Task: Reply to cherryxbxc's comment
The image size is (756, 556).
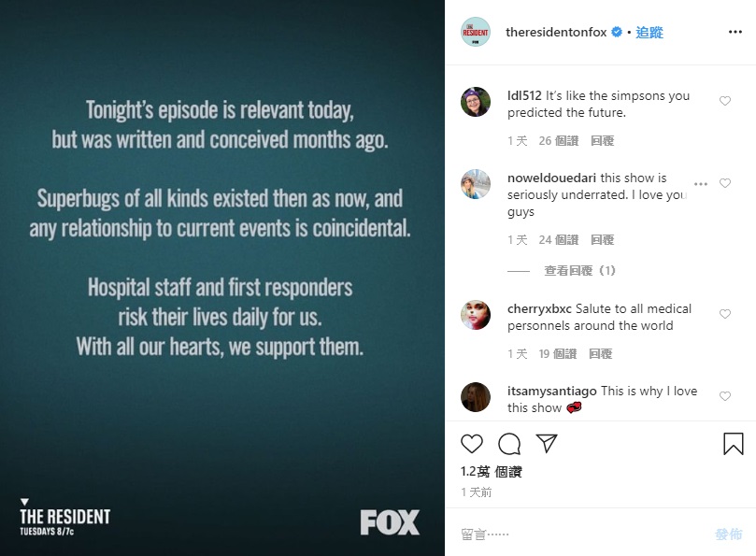Action: point(600,354)
